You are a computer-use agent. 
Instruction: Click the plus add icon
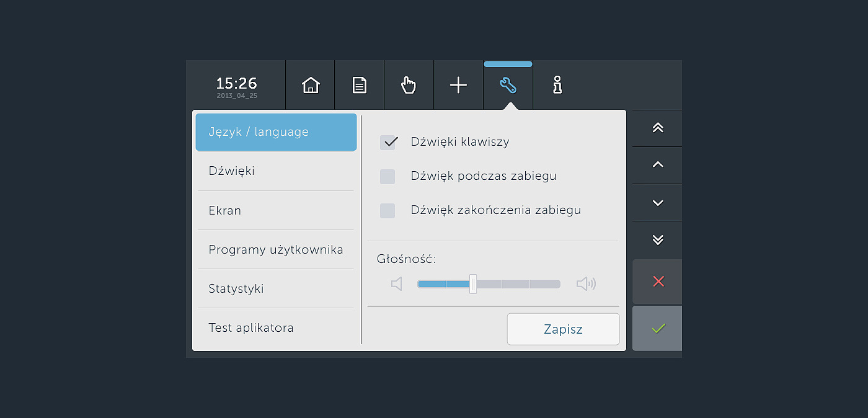[458, 85]
